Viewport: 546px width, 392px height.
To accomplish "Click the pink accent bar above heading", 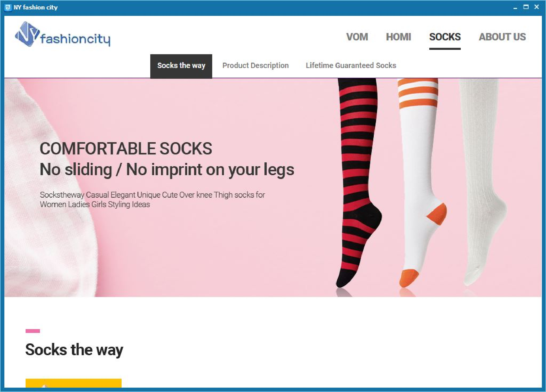I will pyautogui.click(x=33, y=331).
